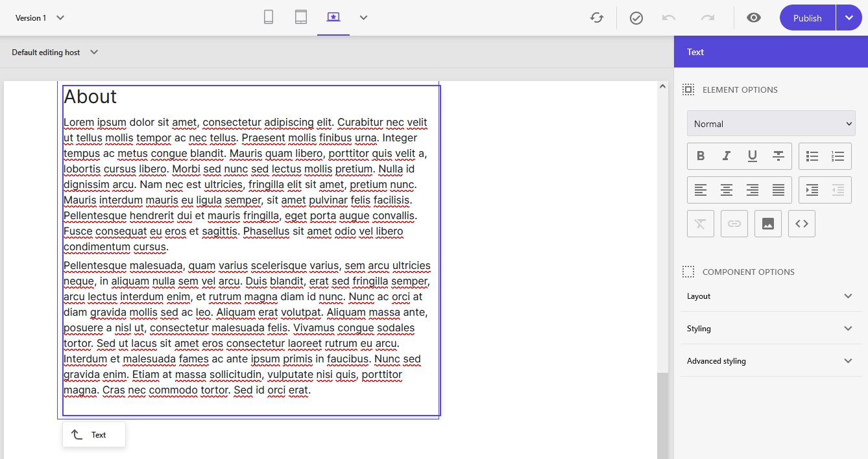868x459 pixels.
Task: Insert a numbered list
Action: point(838,156)
